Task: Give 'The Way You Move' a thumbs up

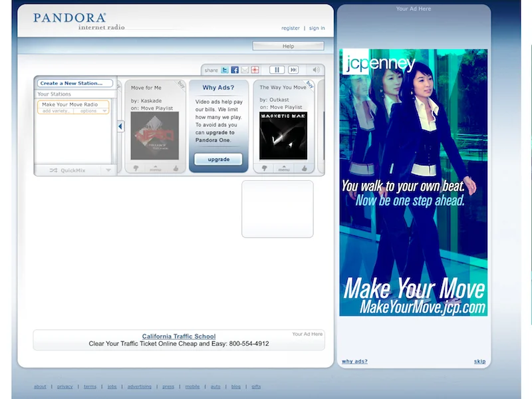Action: point(305,168)
